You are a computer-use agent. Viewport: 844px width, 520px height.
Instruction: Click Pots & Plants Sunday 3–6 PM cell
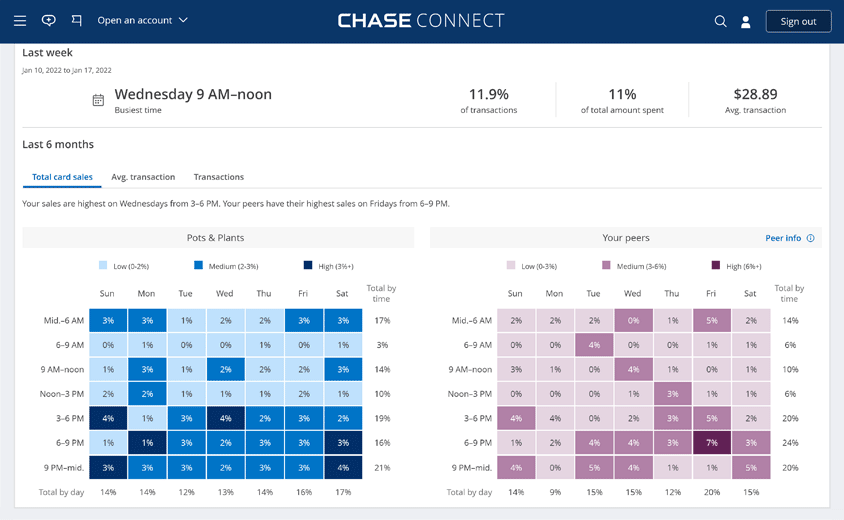tap(108, 418)
